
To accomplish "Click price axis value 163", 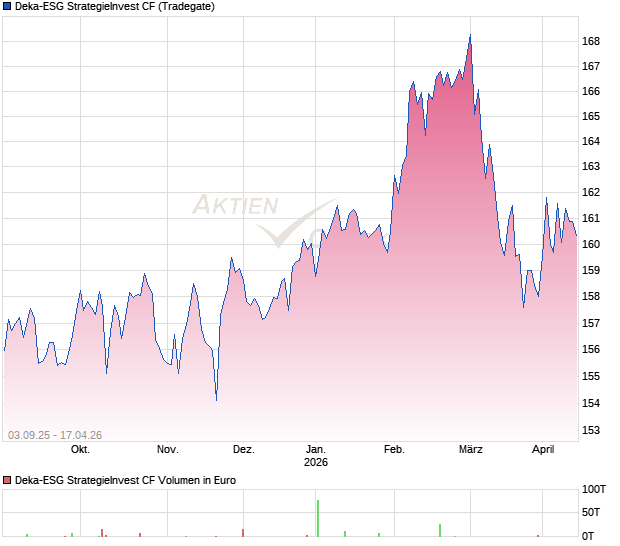I will [591, 166].
